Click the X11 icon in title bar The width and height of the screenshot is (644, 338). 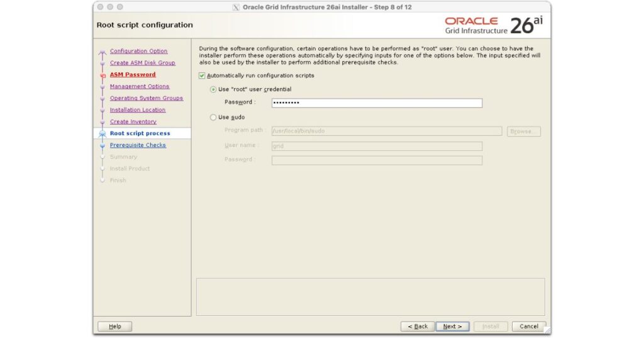pyautogui.click(x=236, y=8)
